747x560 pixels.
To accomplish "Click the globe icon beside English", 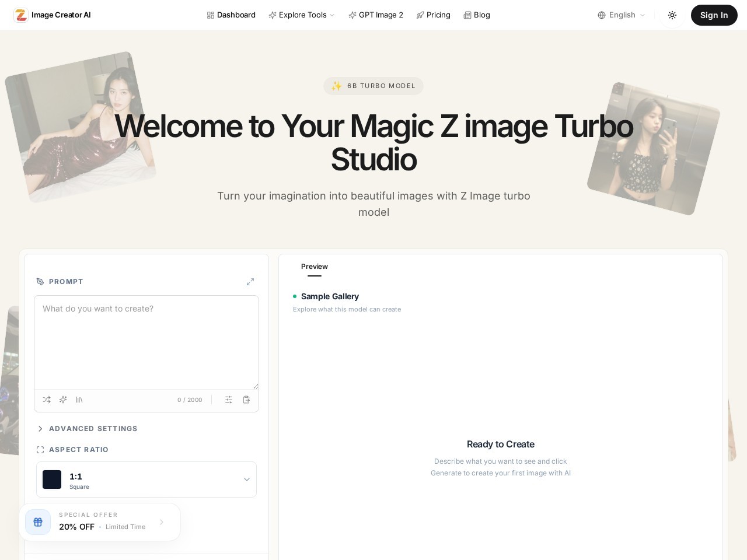I will 602,15.
